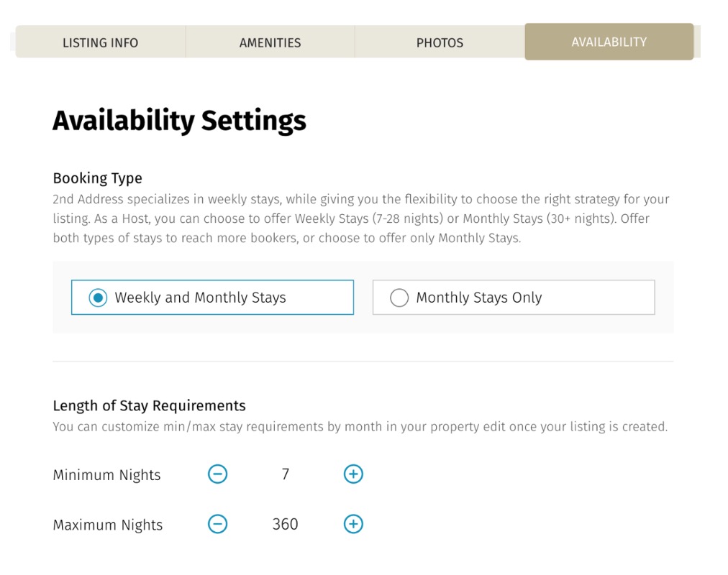Viewport: 728px width, 575px height.
Task: Click plus icon beside Maximum Nights
Action: pyautogui.click(x=353, y=524)
